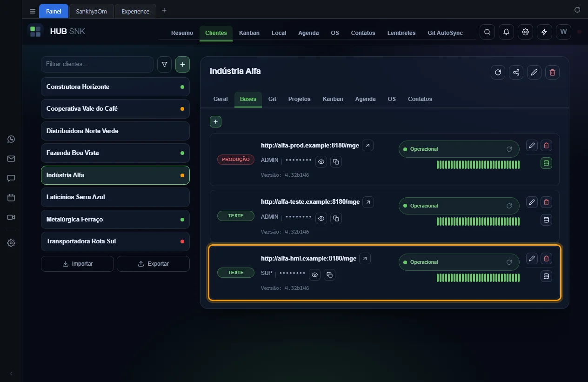Open alfa-prod URL in external link

pyautogui.click(x=367, y=146)
